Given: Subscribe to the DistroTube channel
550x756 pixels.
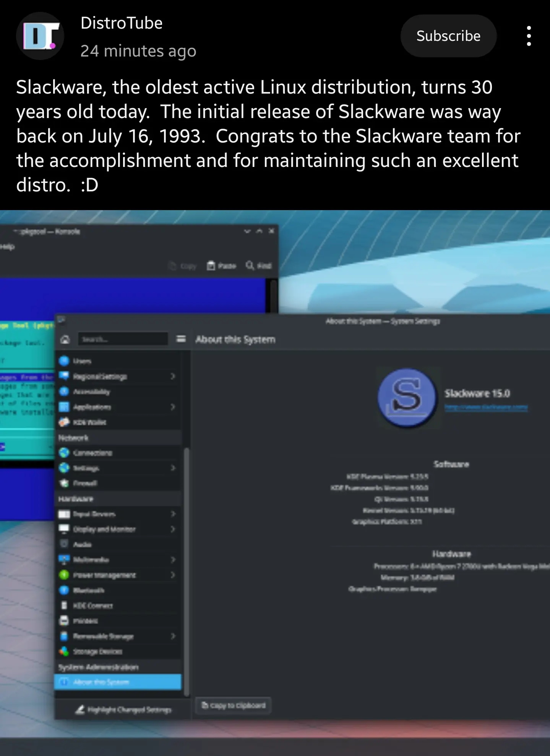Looking at the screenshot, I should pos(448,36).
